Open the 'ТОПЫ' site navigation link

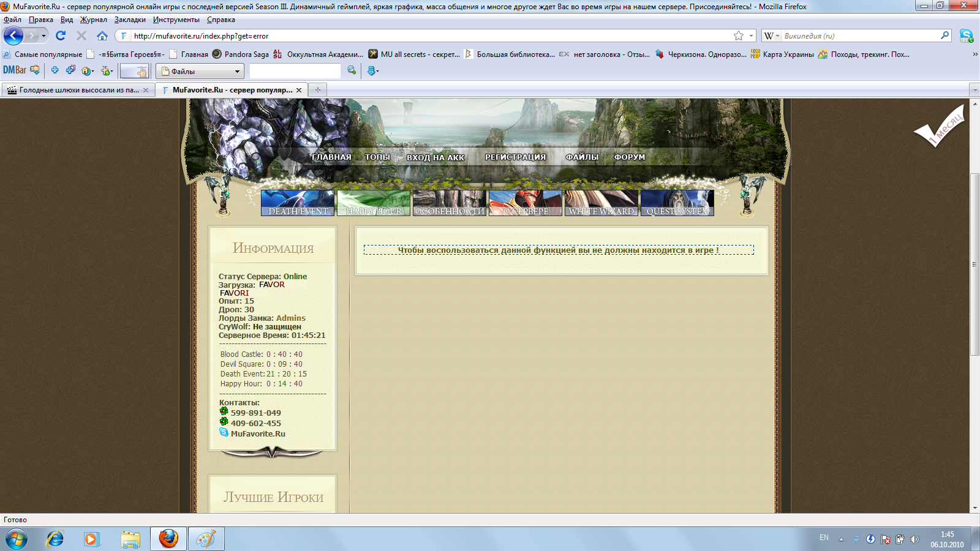click(377, 157)
